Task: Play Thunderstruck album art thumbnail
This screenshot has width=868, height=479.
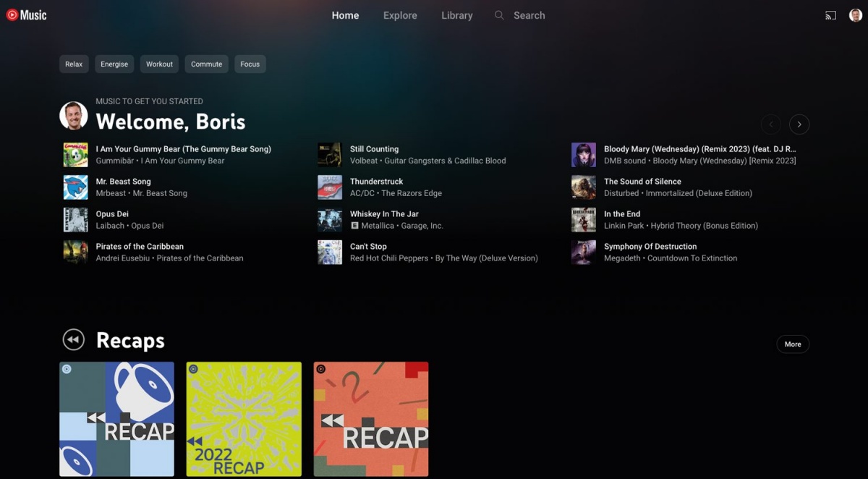Action: coord(330,187)
